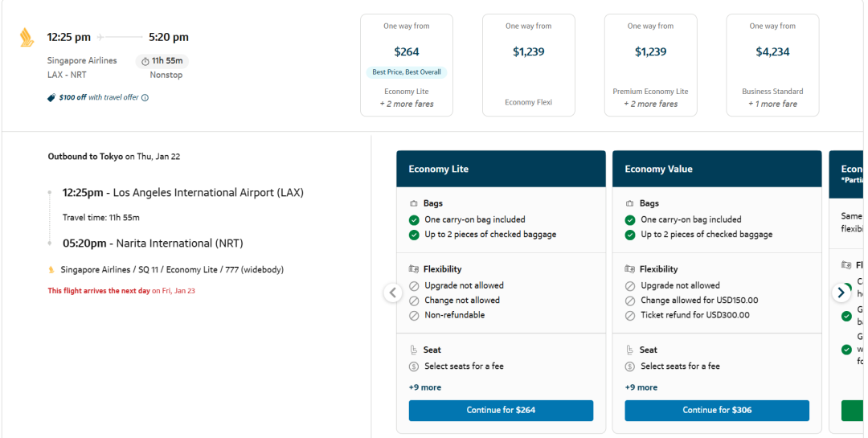Click the Economy Lite Seat icon
Screen dimensions: 868x438
(x=414, y=350)
